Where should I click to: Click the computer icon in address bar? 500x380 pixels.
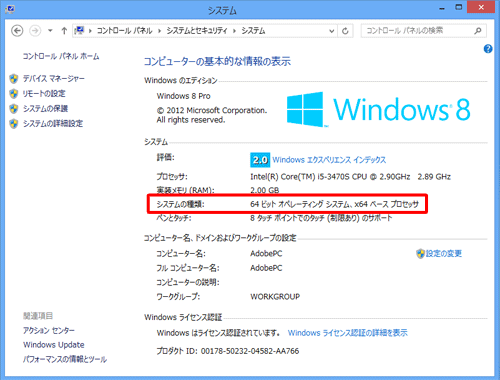pos(79,31)
